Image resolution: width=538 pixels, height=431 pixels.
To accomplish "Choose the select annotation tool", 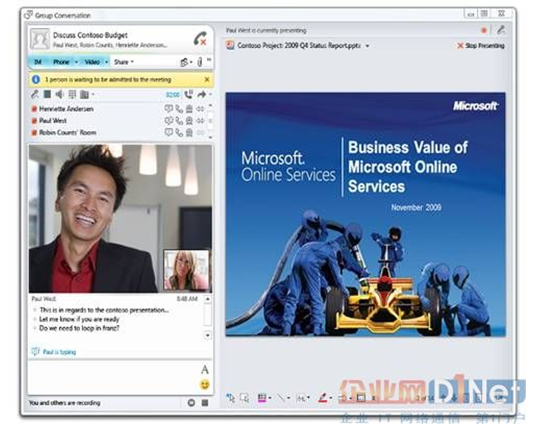I will pos(245,398).
